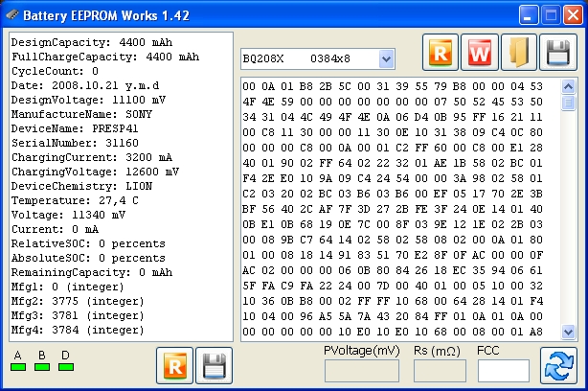Click the blue refresh arrows button
The image size is (588, 391).
point(558,365)
